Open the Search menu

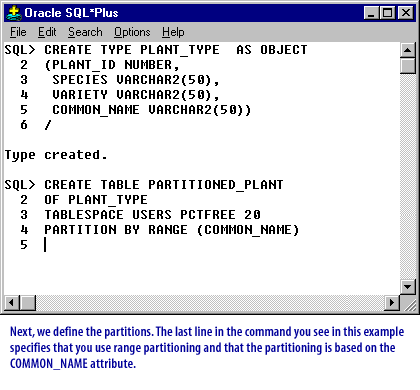[x=85, y=32]
